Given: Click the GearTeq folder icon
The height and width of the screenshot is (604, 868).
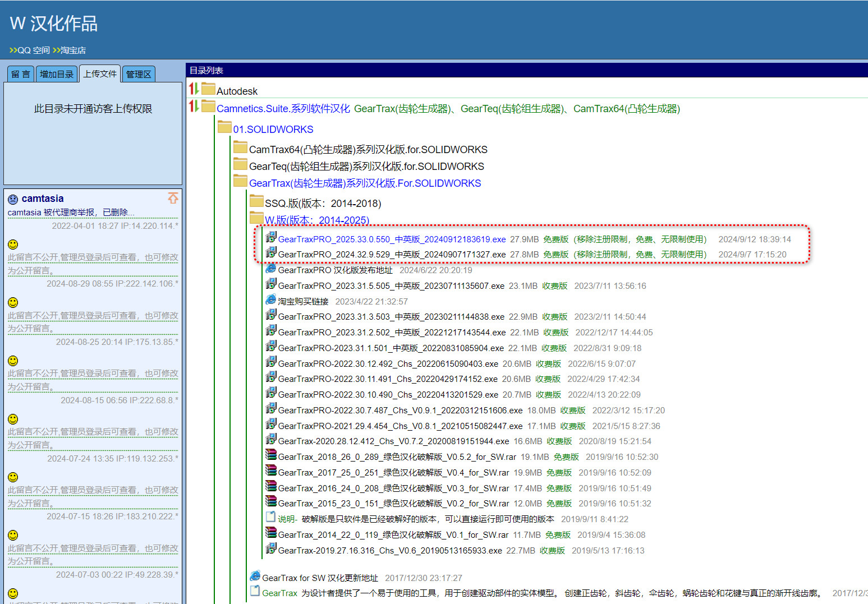Looking at the screenshot, I should 240,164.
